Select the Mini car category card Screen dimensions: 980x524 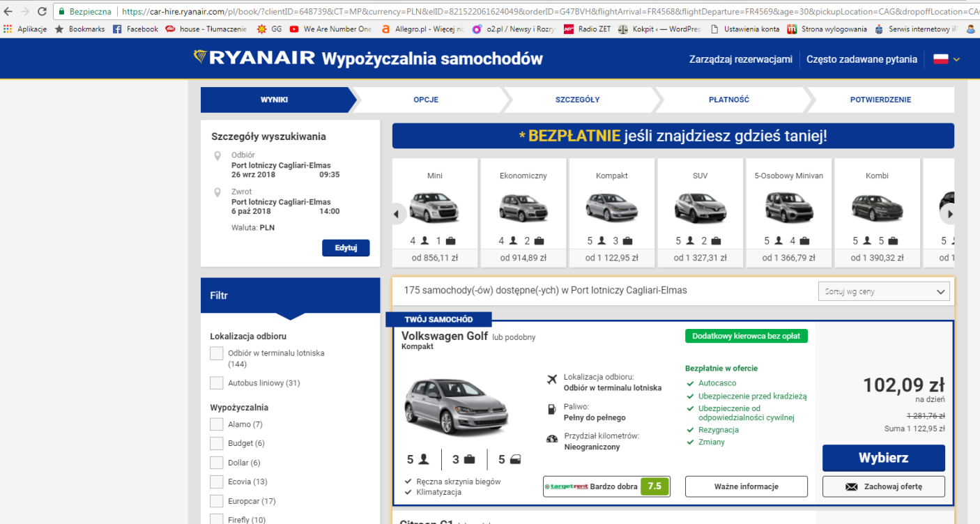(435, 213)
